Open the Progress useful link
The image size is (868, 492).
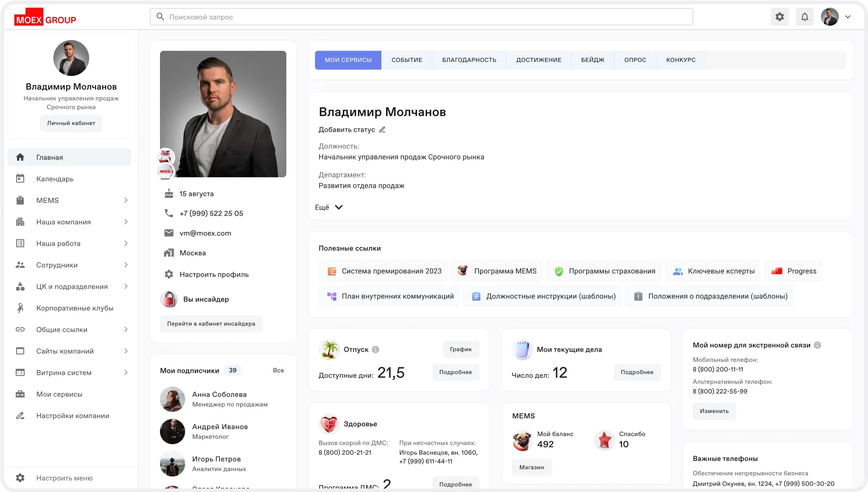(x=794, y=271)
